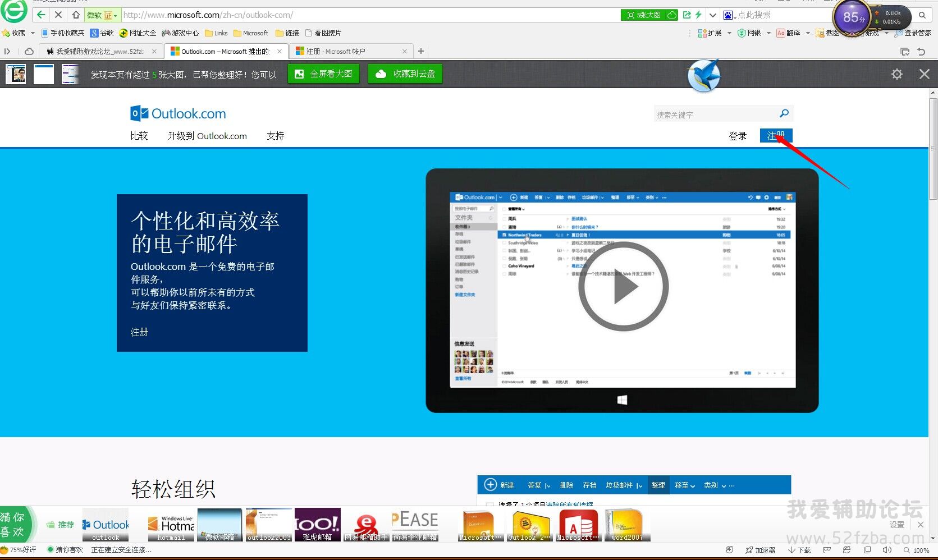Viewport: 938px width, 560px height.
Task: Click the cloud icon left of tabs
Action: coord(29,51)
